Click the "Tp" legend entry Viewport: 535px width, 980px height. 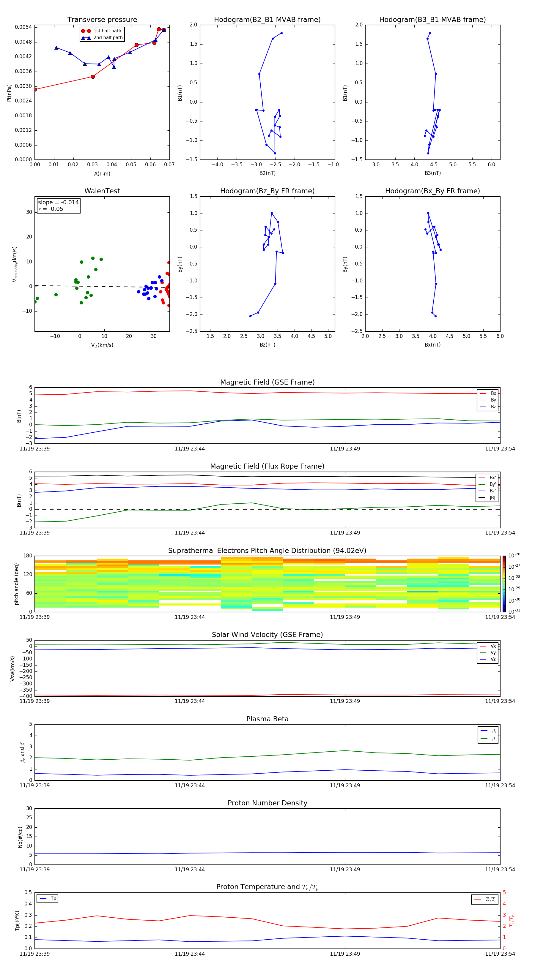pos(48,899)
